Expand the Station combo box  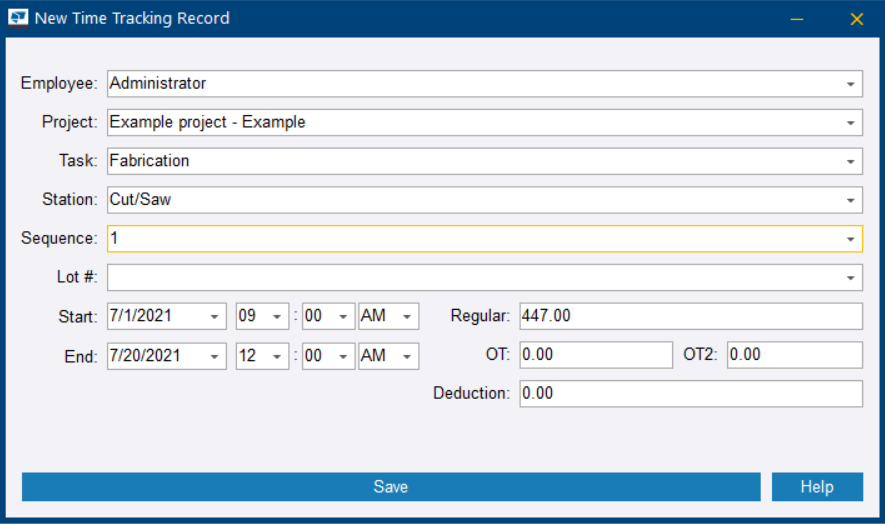pyautogui.click(x=850, y=200)
